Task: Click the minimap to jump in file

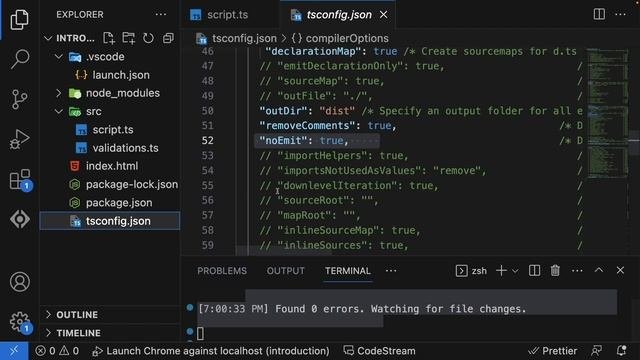Action: point(607,114)
